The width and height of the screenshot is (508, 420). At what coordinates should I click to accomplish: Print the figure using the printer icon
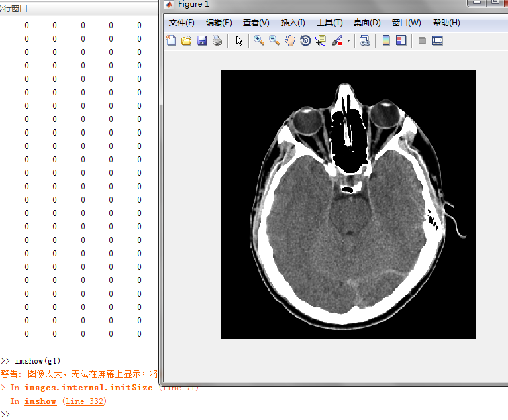pyautogui.click(x=217, y=40)
